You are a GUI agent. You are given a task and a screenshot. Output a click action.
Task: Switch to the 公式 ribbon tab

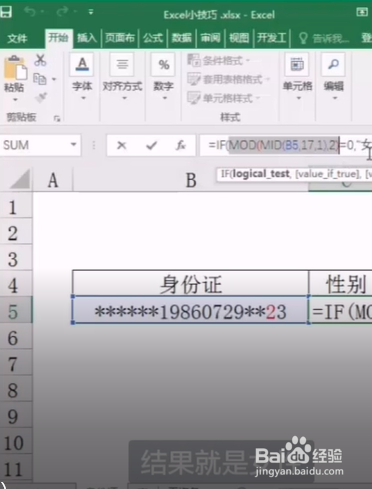coord(153,38)
